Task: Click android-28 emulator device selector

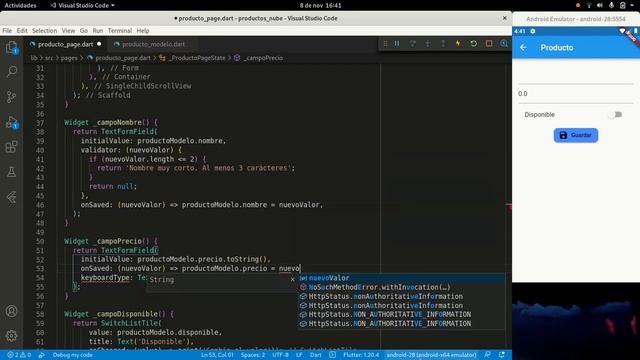Action: pos(431,355)
